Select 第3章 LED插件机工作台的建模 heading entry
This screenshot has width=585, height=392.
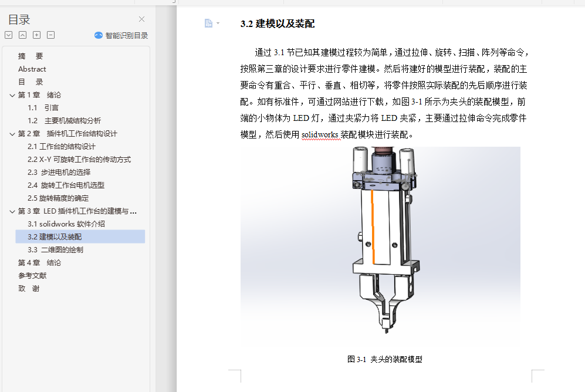point(77,211)
